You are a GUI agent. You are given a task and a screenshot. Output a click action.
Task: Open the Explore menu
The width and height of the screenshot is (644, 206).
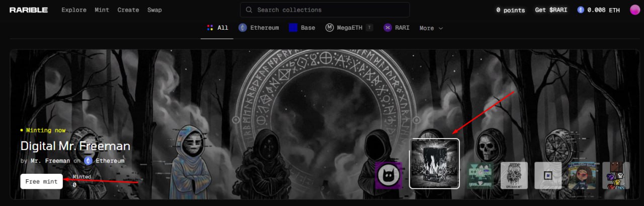pyautogui.click(x=74, y=10)
